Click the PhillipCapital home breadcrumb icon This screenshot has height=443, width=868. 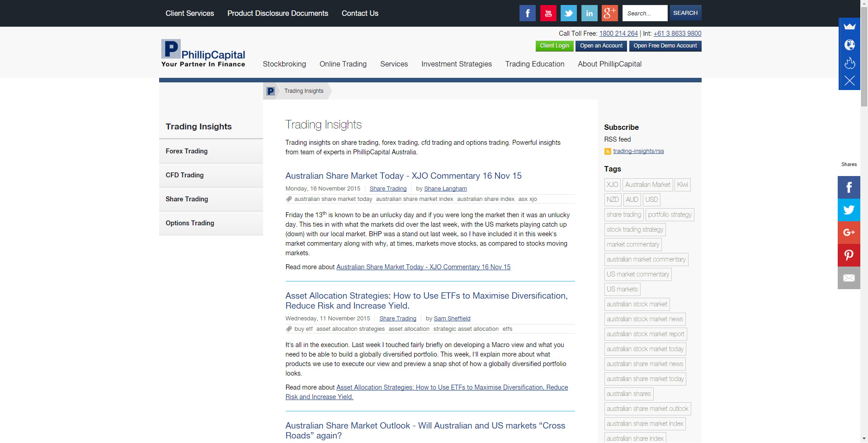click(270, 91)
